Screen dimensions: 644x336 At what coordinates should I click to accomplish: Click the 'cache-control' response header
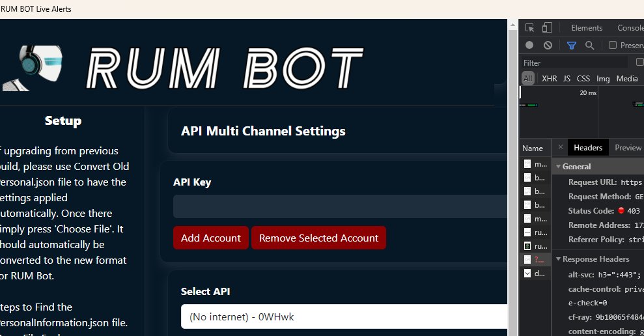[x=606, y=289]
